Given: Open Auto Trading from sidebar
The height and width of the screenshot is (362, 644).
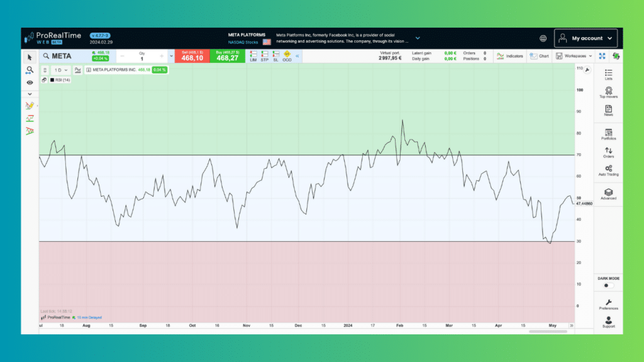Looking at the screenshot, I should pyautogui.click(x=608, y=171).
